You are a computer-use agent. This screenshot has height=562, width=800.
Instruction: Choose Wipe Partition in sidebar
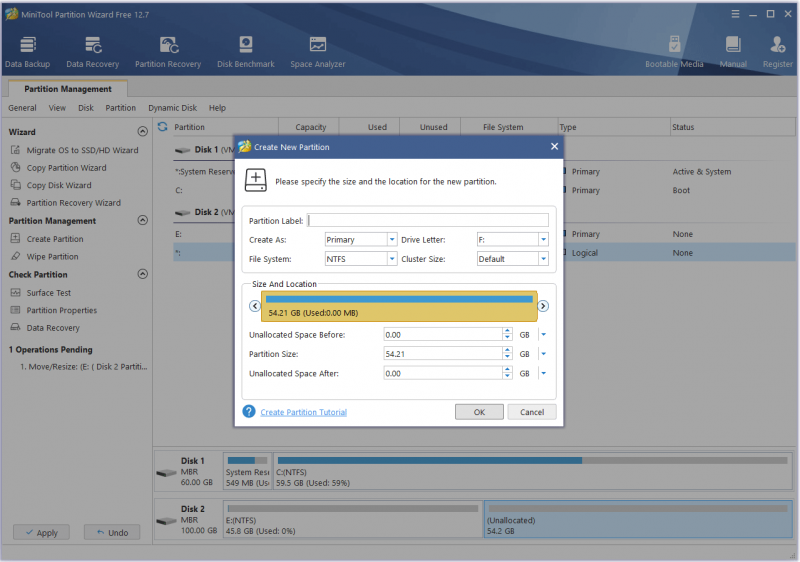click(52, 257)
